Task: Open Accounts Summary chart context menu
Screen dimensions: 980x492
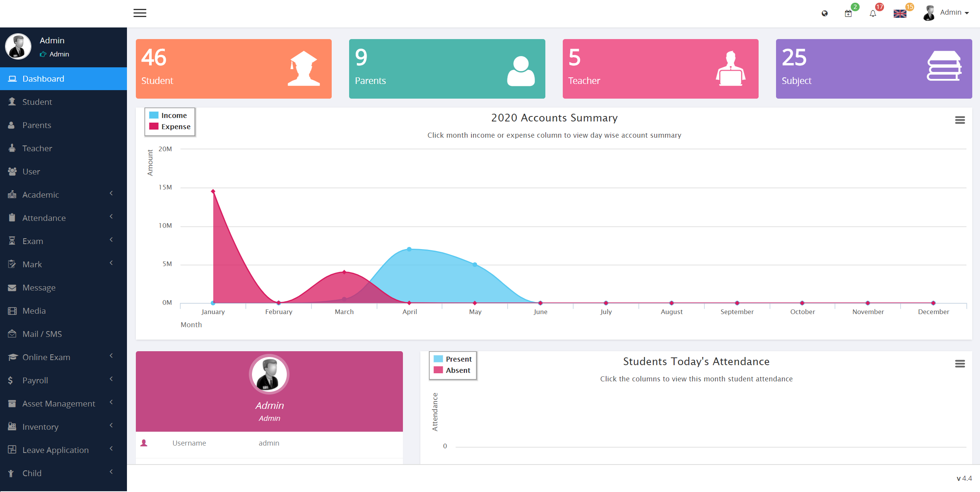Action: click(x=959, y=120)
